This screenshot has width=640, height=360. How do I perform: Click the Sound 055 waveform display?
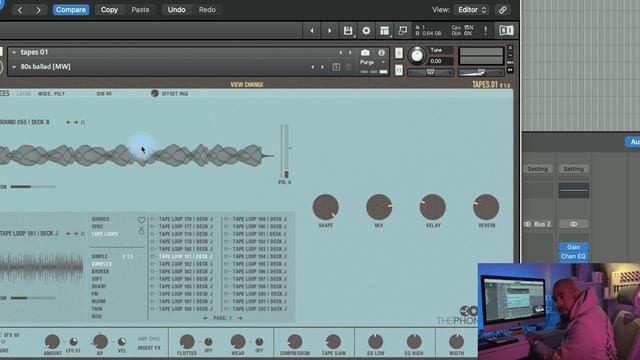pos(137,156)
